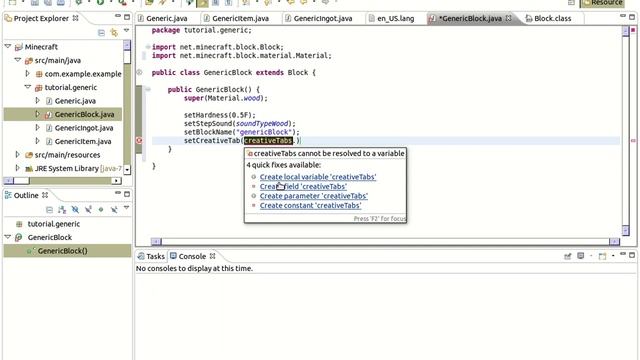Fold the GenericBlock constructor in editor
This screenshot has height=360, width=640.
point(148,89)
